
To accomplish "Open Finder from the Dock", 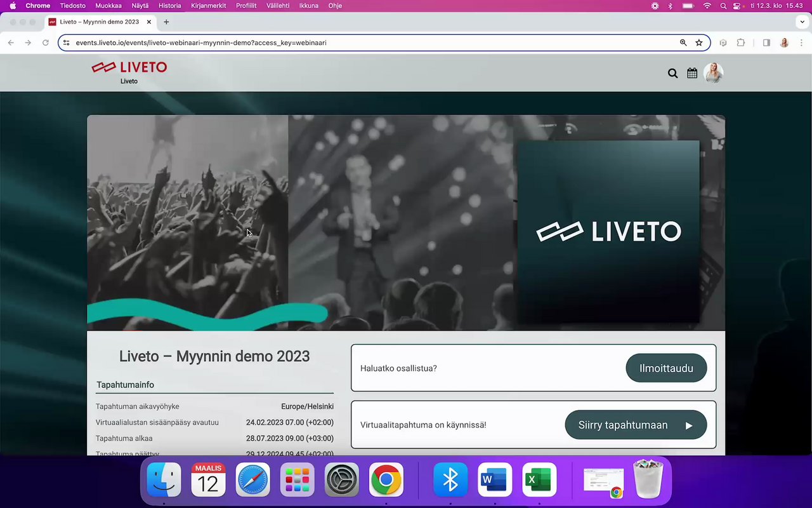I will [164, 479].
